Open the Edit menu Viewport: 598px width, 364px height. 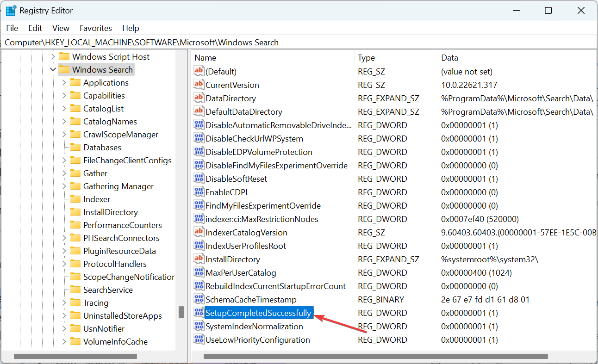[35, 28]
